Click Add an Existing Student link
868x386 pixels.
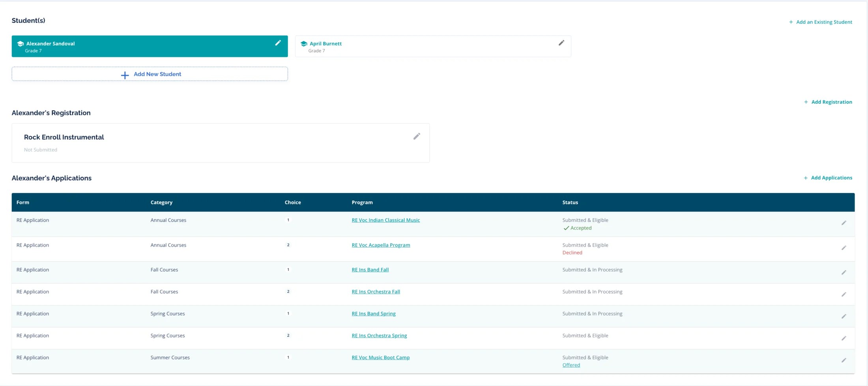820,22
